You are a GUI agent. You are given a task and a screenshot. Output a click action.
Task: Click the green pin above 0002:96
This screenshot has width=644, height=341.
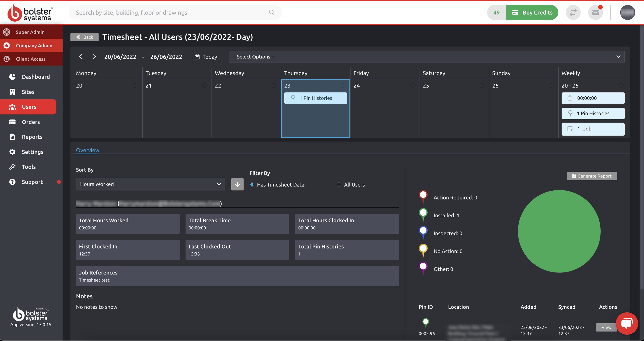pos(425,323)
